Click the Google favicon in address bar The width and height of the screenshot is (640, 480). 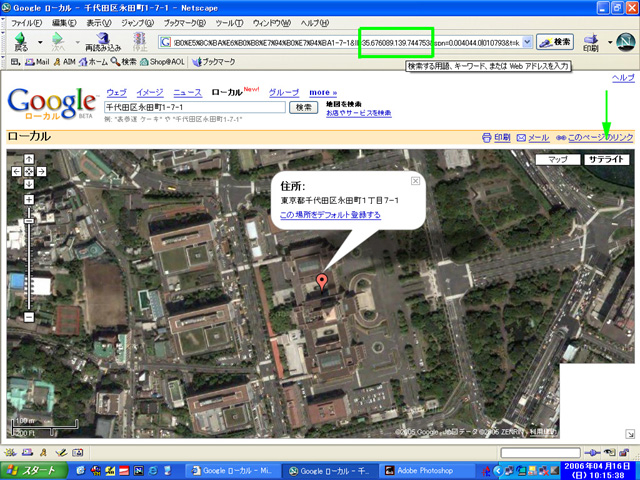tap(165, 42)
